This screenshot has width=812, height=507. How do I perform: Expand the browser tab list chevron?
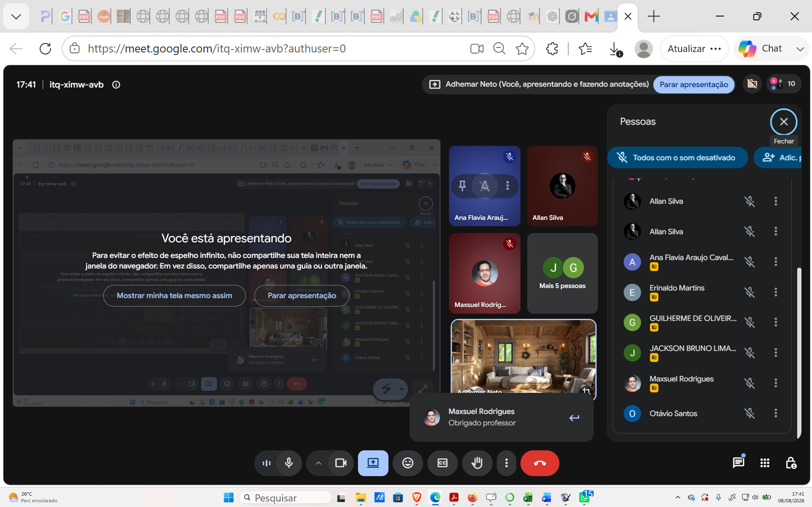[16, 16]
